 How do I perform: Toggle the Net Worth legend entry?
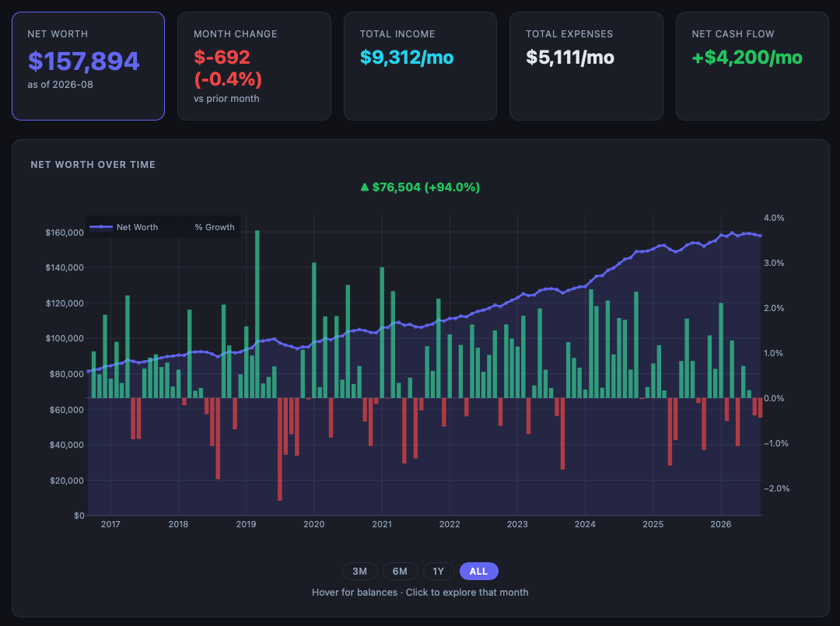point(124,227)
